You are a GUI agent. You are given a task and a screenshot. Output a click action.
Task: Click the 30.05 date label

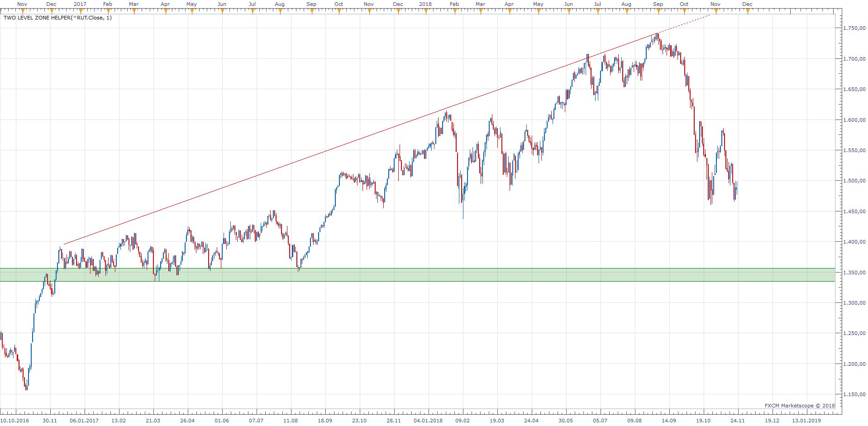click(x=566, y=421)
